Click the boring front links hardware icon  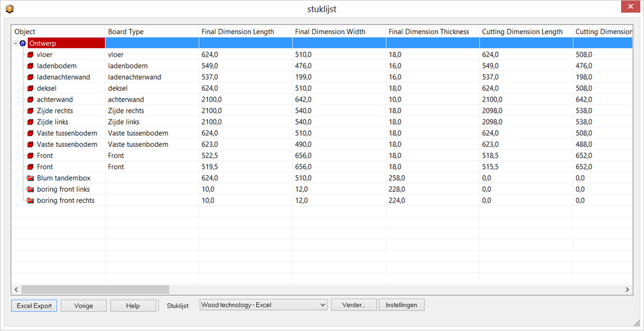point(30,190)
